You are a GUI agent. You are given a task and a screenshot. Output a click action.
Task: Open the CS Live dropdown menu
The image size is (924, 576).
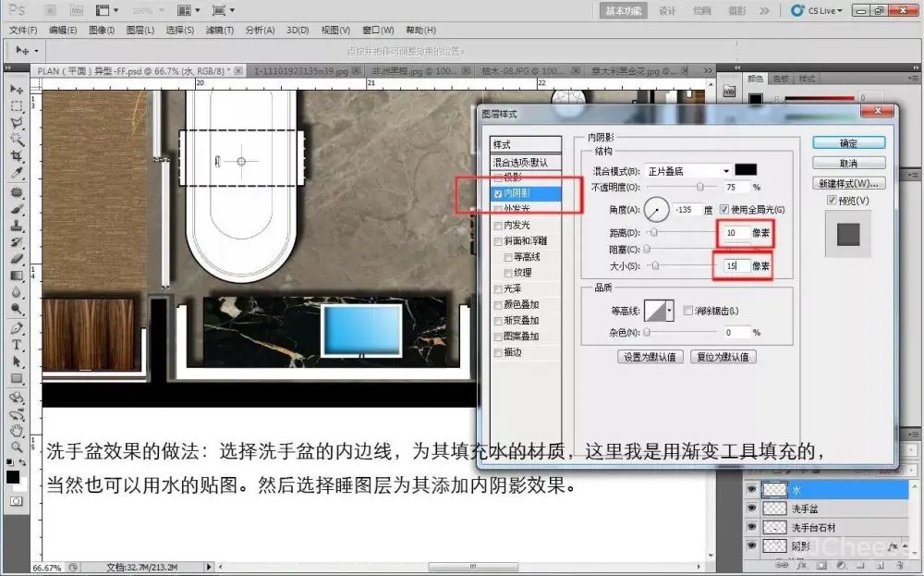818,10
